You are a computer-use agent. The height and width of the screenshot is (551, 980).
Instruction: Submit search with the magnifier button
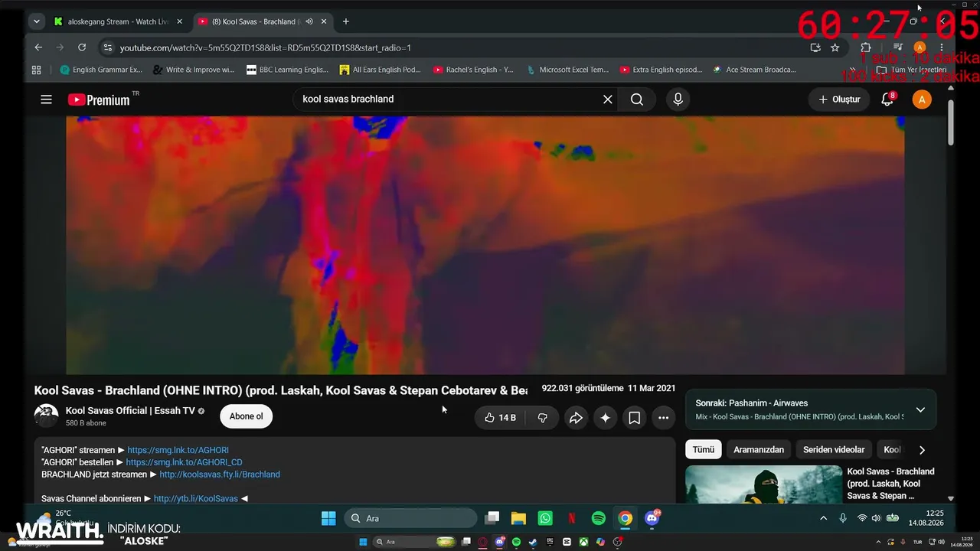click(637, 99)
